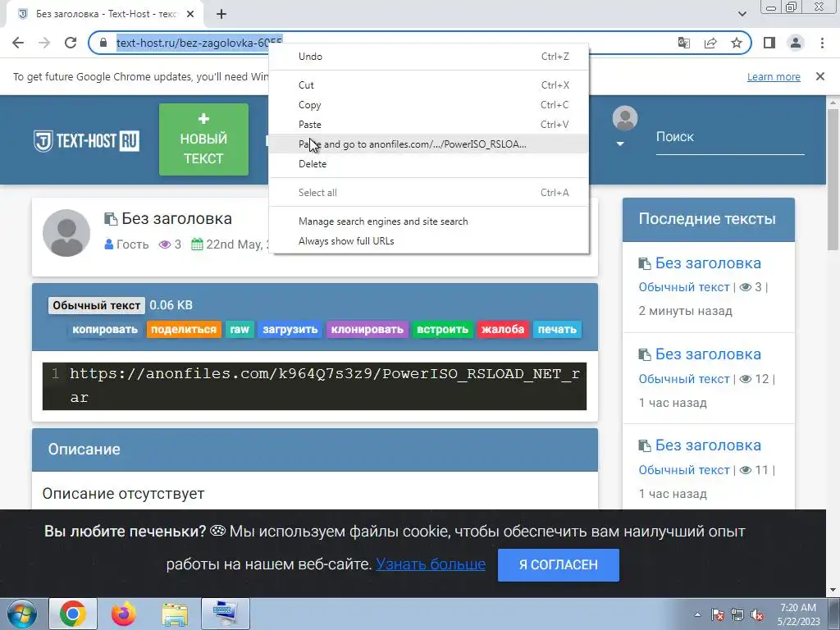Screen dimensions: 840x630
Task: Click the purple клонировать button
Action: tap(367, 330)
